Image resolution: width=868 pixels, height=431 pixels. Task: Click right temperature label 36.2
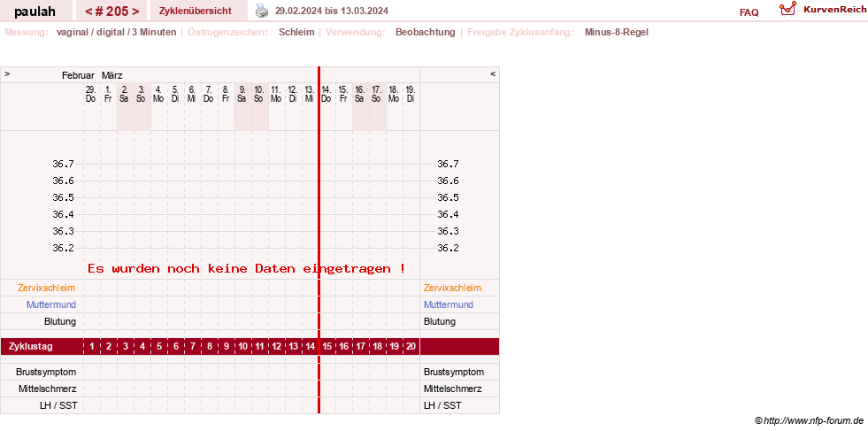(x=448, y=248)
